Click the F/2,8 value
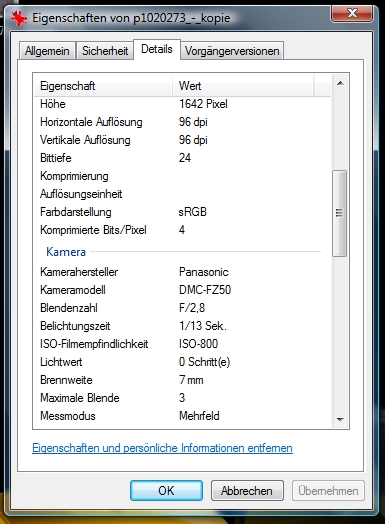 [x=192, y=308]
